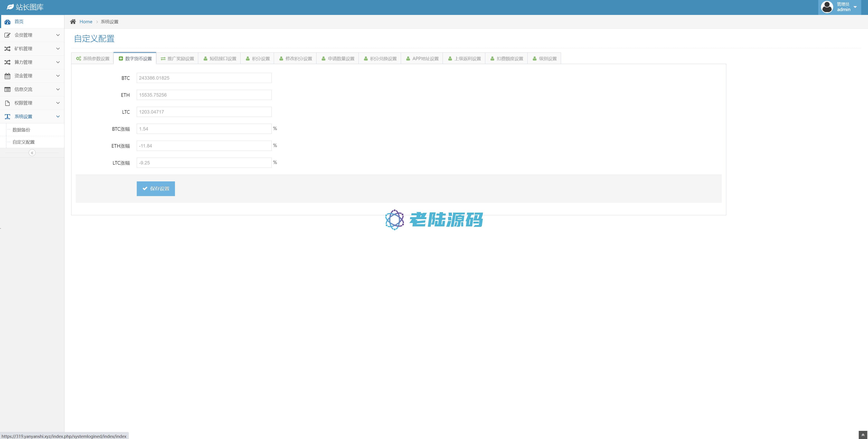Click the calendar icon beside 资金管理

(7, 76)
